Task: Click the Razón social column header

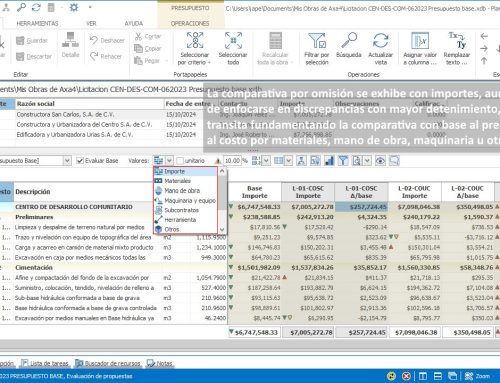Action: pos(89,104)
